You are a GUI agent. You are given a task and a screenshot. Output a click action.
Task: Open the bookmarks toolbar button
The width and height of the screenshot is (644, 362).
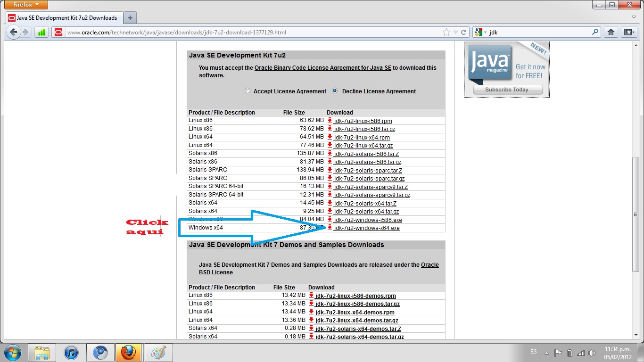(x=628, y=32)
